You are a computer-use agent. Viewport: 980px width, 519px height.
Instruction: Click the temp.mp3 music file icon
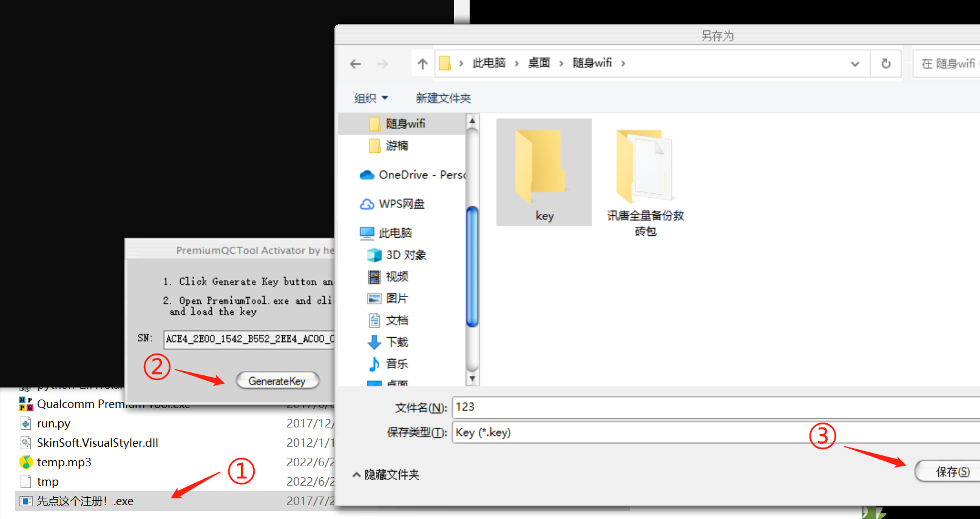point(25,462)
